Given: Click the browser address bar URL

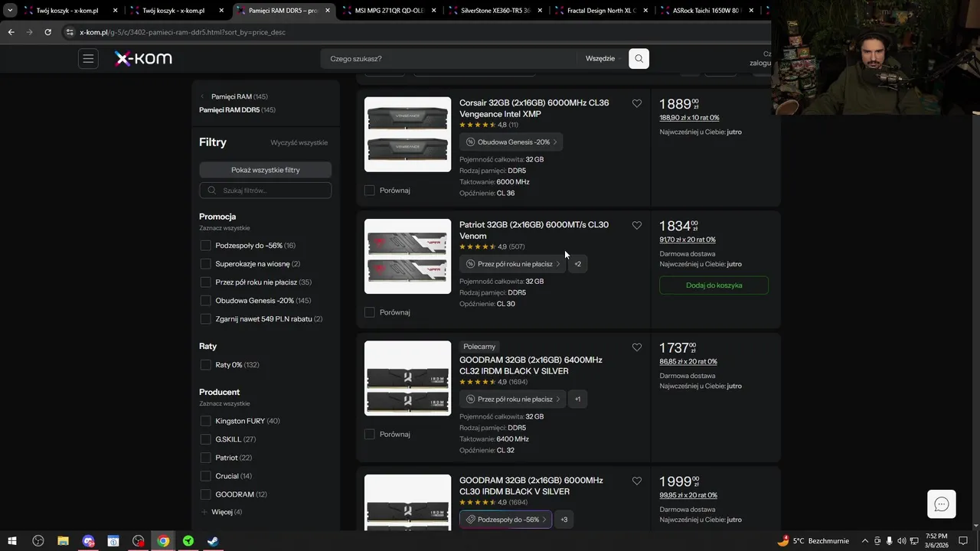Looking at the screenshot, I should pyautogui.click(x=182, y=32).
